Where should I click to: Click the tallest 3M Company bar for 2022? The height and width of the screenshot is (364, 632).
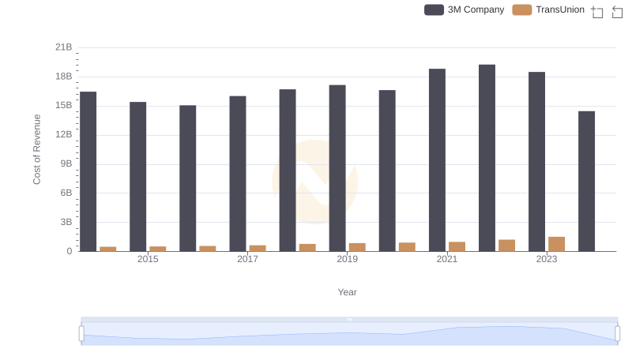point(487,158)
